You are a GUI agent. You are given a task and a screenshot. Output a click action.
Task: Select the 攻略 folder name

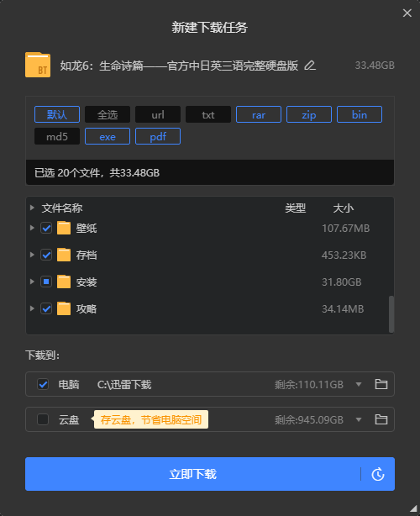click(87, 309)
